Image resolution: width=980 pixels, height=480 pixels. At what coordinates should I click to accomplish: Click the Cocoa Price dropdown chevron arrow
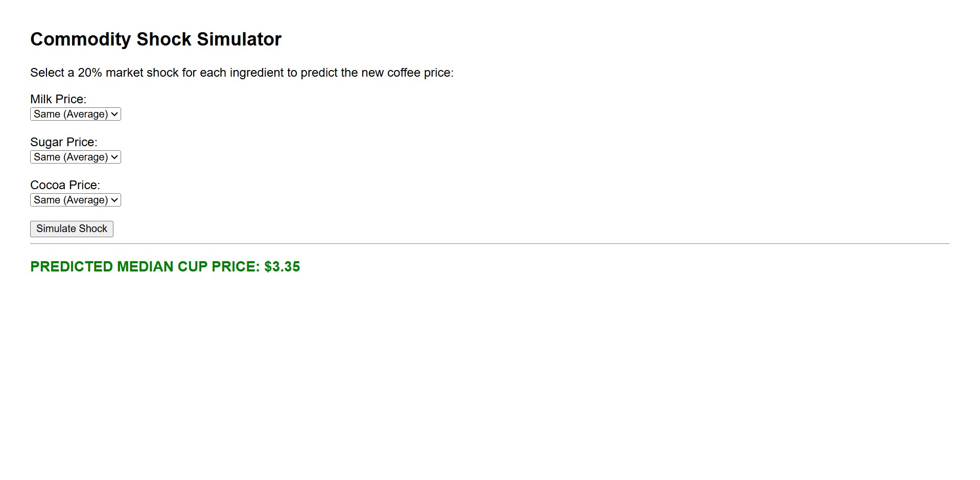tap(114, 200)
